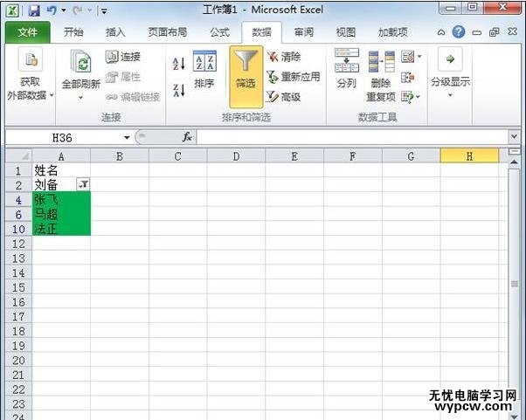The width and height of the screenshot is (526, 420).
Task: Click the Excel application icon in title bar
Action: point(12,10)
